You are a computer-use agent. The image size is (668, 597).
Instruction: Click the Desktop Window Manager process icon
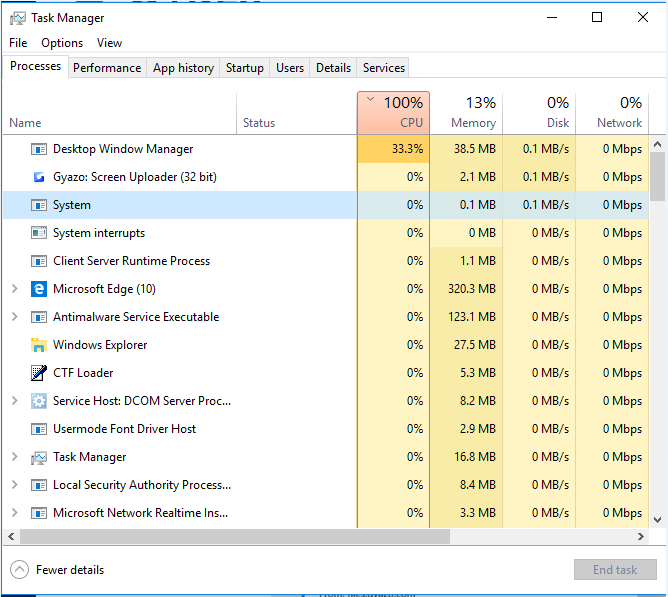pos(39,149)
